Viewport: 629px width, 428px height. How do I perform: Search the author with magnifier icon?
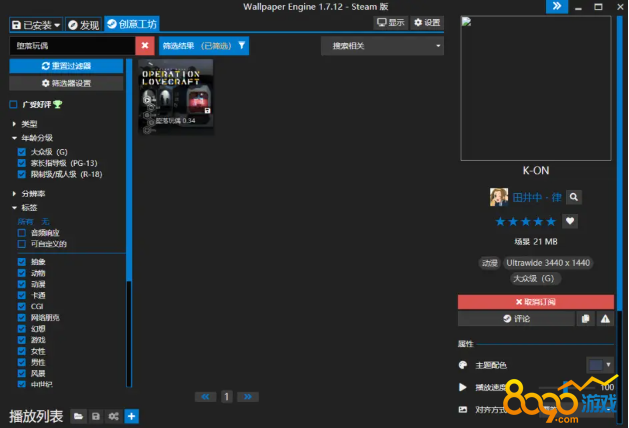574,197
